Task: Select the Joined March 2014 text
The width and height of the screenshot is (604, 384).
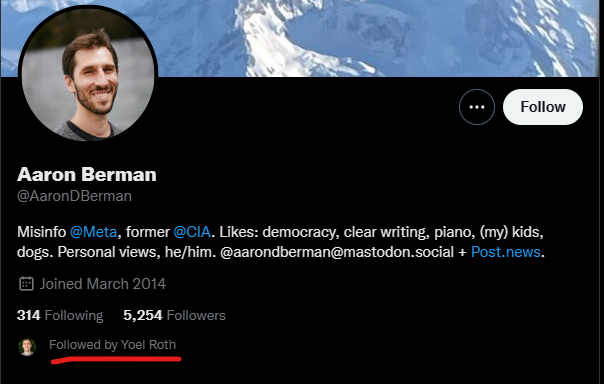Action: coord(103,284)
